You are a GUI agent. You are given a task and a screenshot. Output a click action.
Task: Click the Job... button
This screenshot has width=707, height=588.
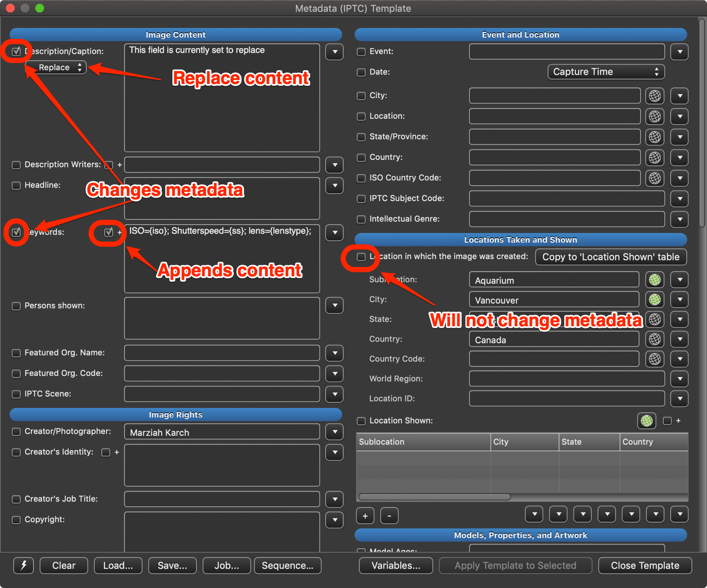227,565
